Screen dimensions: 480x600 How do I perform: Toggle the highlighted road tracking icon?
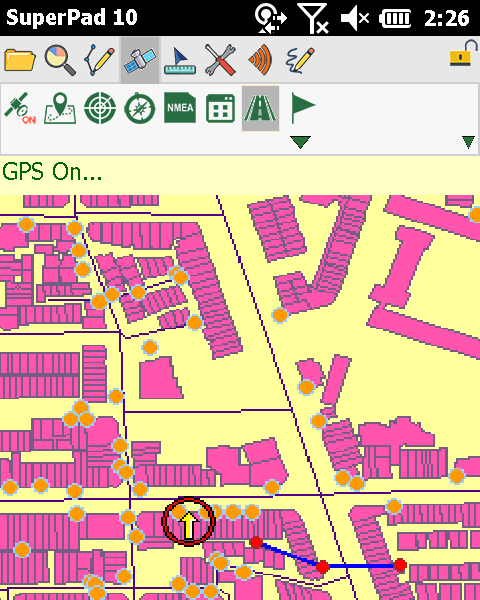[x=260, y=108]
